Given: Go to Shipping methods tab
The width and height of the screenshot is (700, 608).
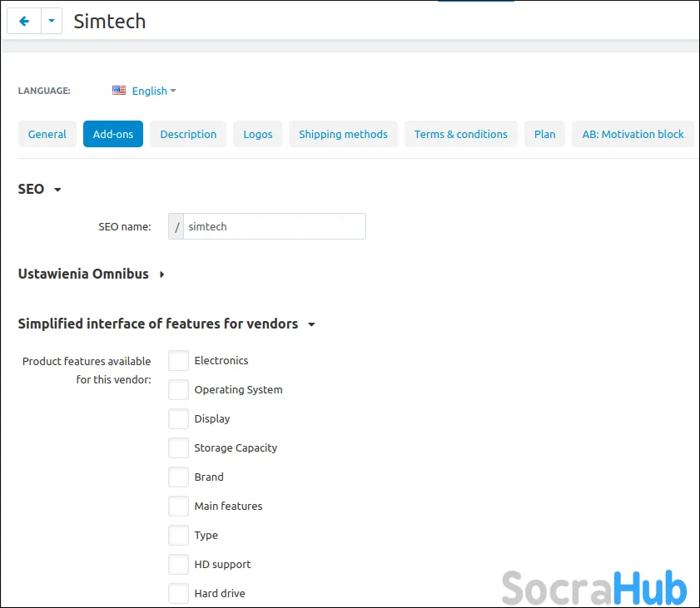Looking at the screenshot, I should [x=343, y=134].
